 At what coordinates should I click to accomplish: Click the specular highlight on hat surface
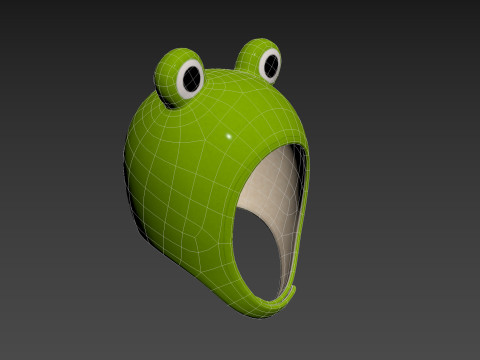tap(229, 136)
